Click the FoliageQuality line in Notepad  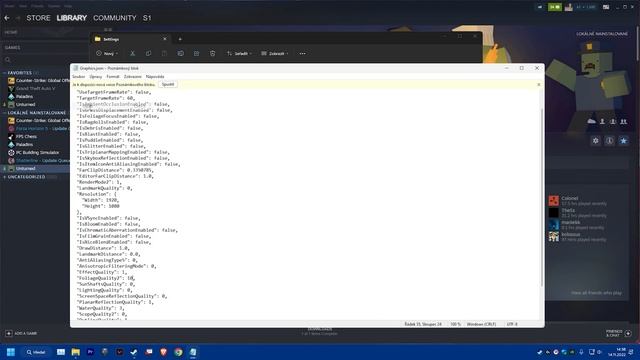pos(105,278)
